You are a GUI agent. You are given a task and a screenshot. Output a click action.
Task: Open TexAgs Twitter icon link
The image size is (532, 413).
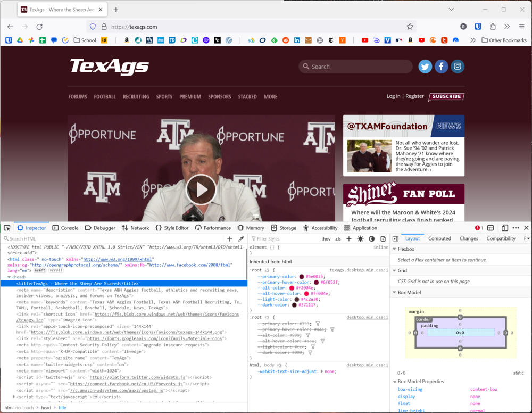click(x=425, y=67)
